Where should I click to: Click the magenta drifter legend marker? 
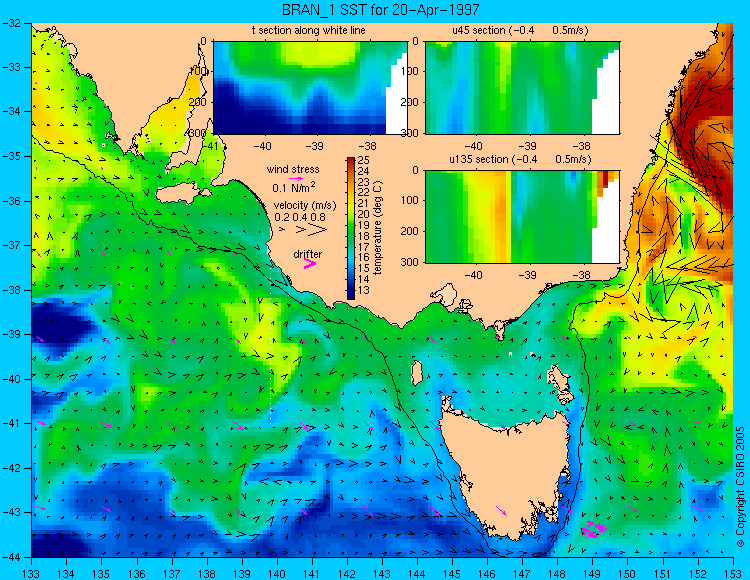click(310, 263)
